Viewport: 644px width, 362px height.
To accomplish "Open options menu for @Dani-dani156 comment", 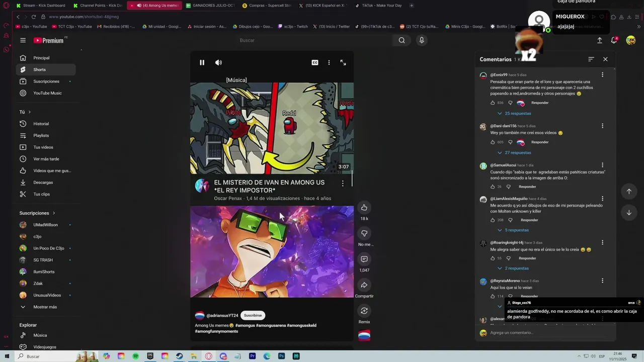I will coord(602,126).
